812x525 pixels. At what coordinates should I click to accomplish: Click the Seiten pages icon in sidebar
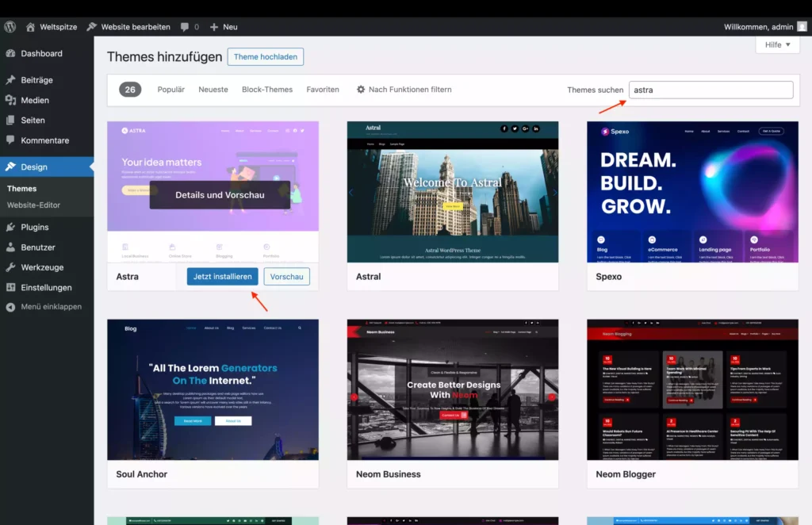(x=10, y=120)
